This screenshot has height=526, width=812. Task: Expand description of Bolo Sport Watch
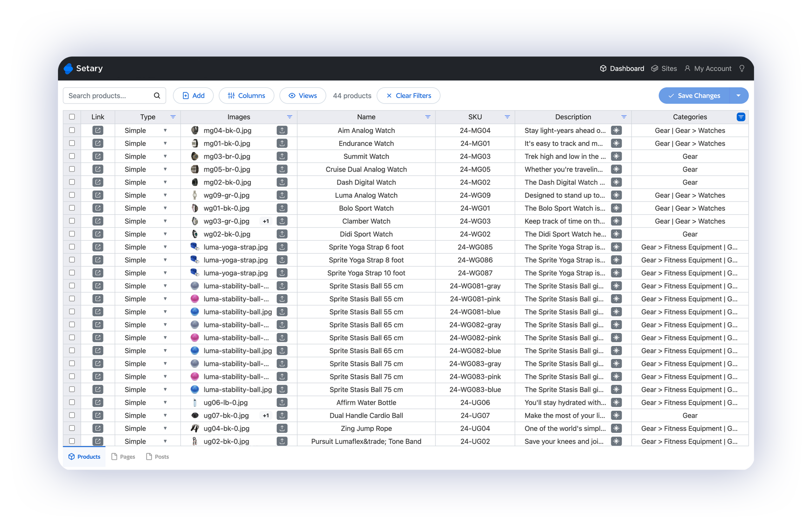(616, 208)
